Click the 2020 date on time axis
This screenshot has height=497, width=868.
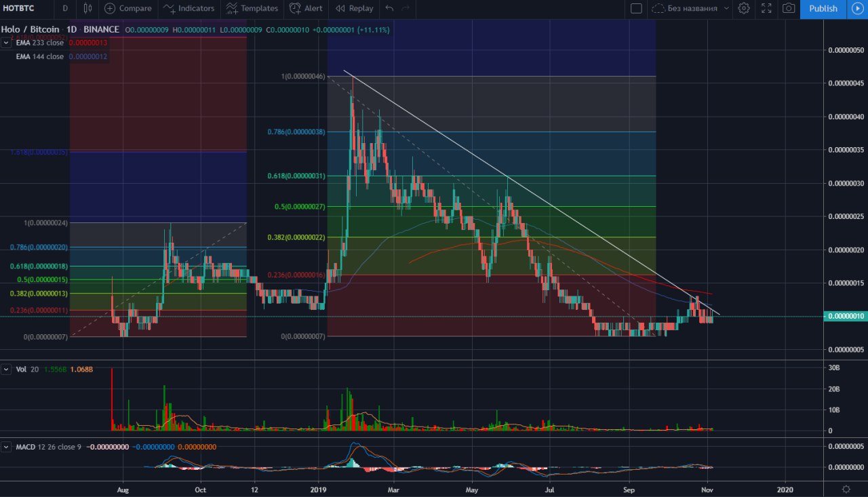coord(785,489)
